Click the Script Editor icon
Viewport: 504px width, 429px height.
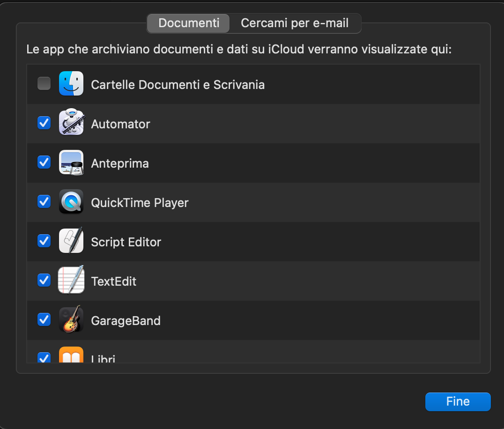71,240
